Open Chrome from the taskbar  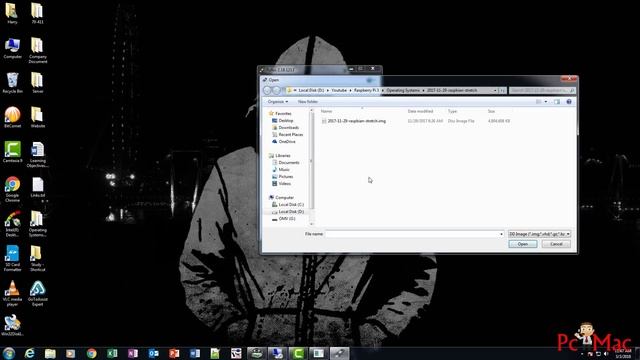tap(91, 353)
